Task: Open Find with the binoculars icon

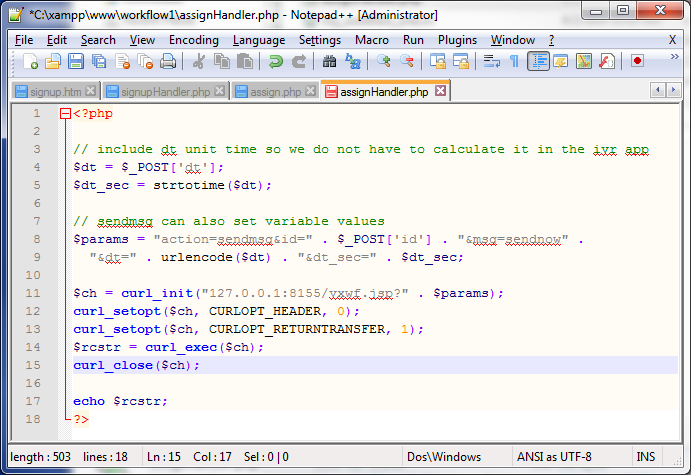Action: pos(330,61)
